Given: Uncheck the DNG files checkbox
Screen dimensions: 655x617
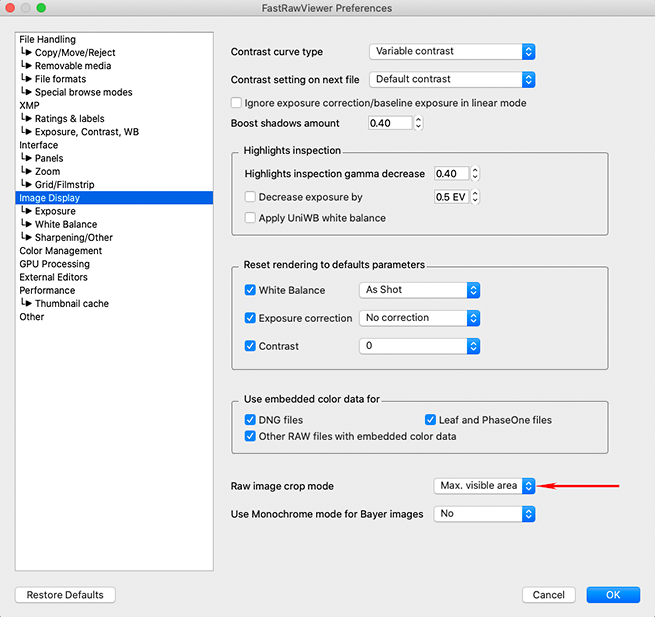Looking at the screenshot, I should 251,420.
